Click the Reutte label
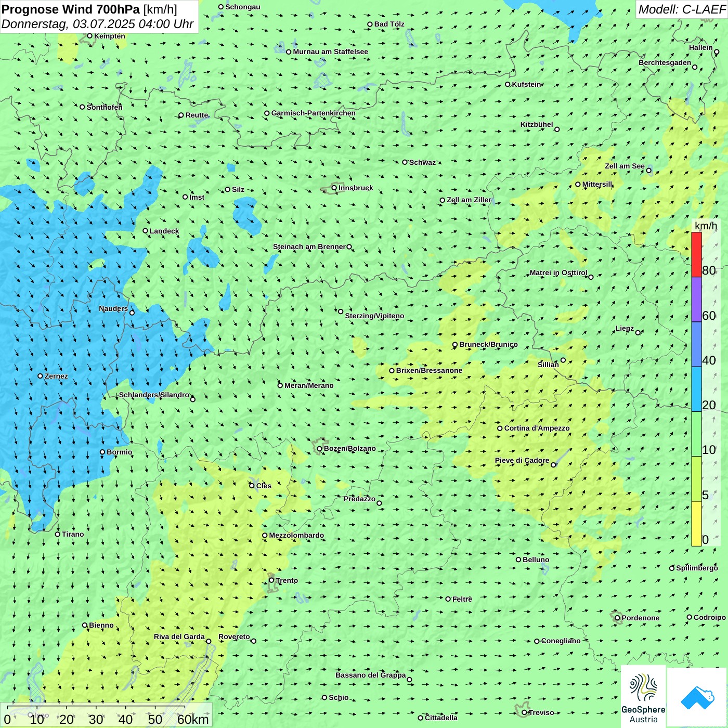The height and width of the screenshot is (728, 728). pos(197,115)
